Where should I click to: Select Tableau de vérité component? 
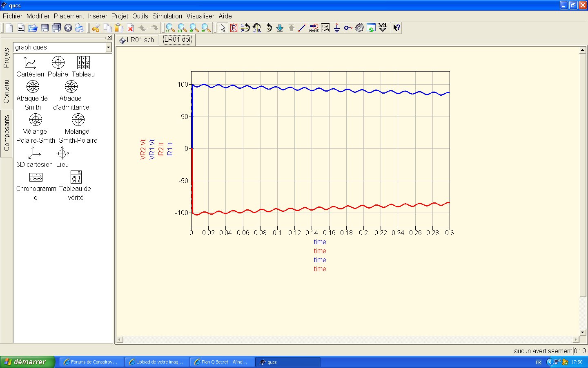click(76, 186)
